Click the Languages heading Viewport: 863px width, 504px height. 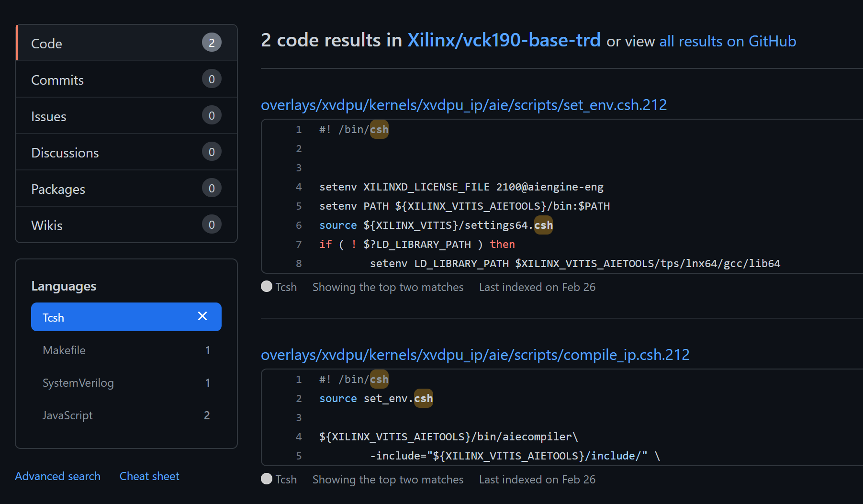64,286
